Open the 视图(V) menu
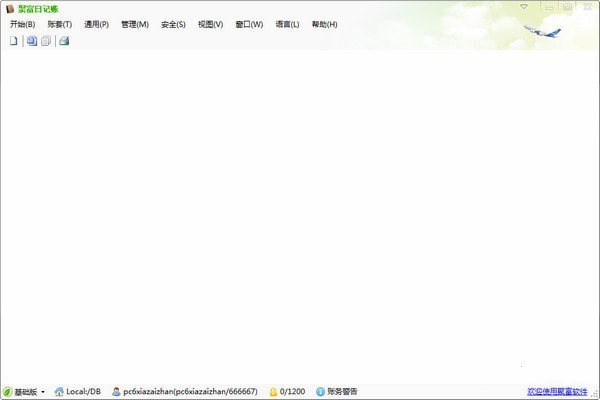600x400 pixels. (x=210, y=24)
